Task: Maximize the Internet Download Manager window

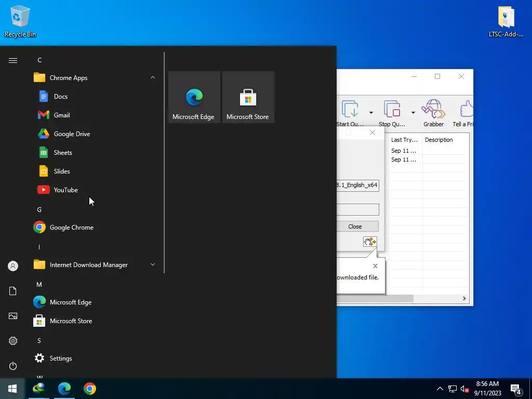Action: point(437,77)
